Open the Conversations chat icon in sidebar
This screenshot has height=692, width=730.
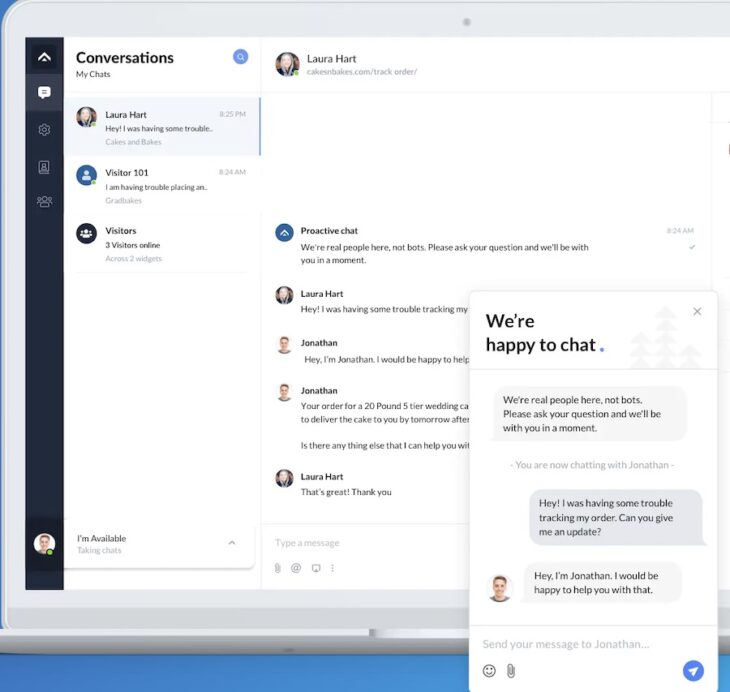pos(44,92)
